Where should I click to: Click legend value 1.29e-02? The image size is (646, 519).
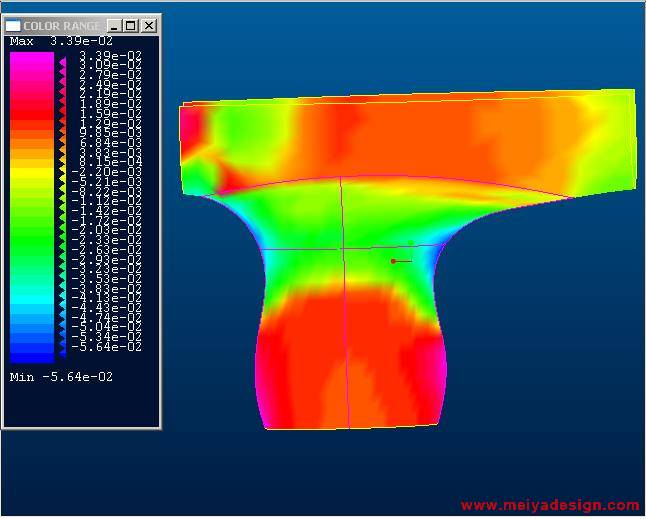(x=110, y=123)
